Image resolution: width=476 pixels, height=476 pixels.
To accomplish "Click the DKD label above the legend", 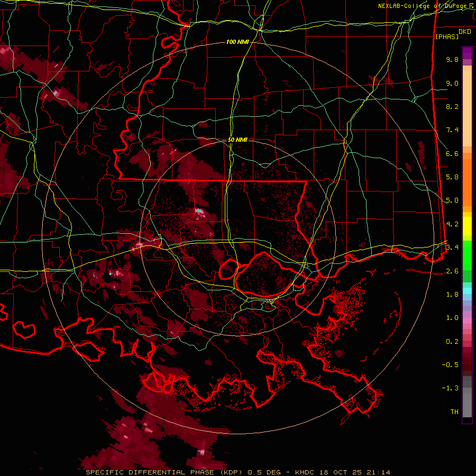I will click(465, 32).
